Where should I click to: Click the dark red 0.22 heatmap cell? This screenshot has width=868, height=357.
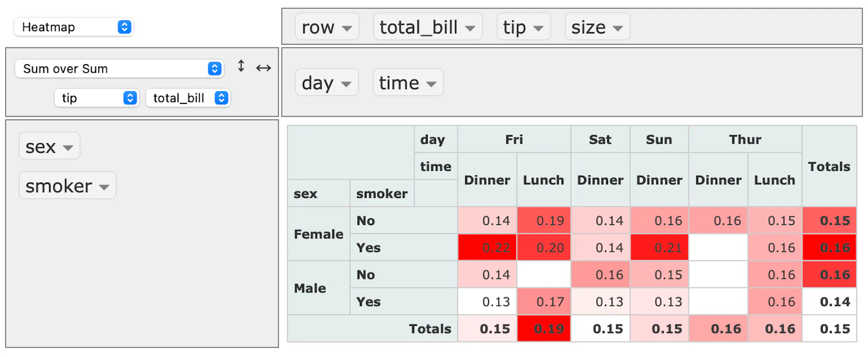click(x=487, y=248)
